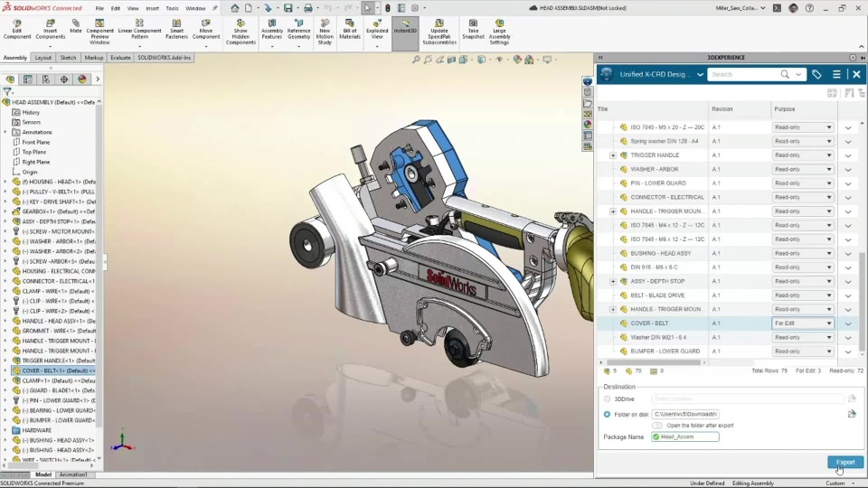Click the Export button

[x=844, y=462]
